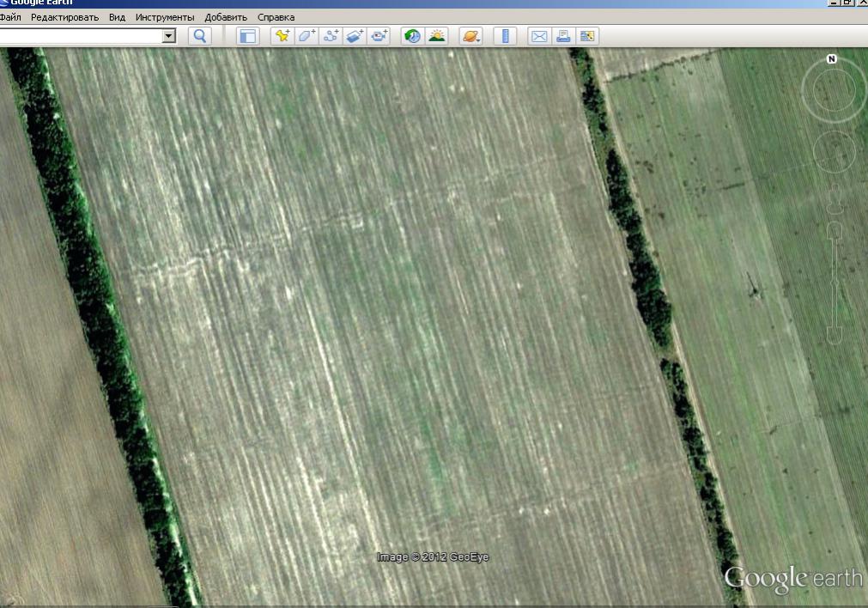The image size is (868, 608).
Task: Click the N north compass marker
Action: tap(831, 59)
